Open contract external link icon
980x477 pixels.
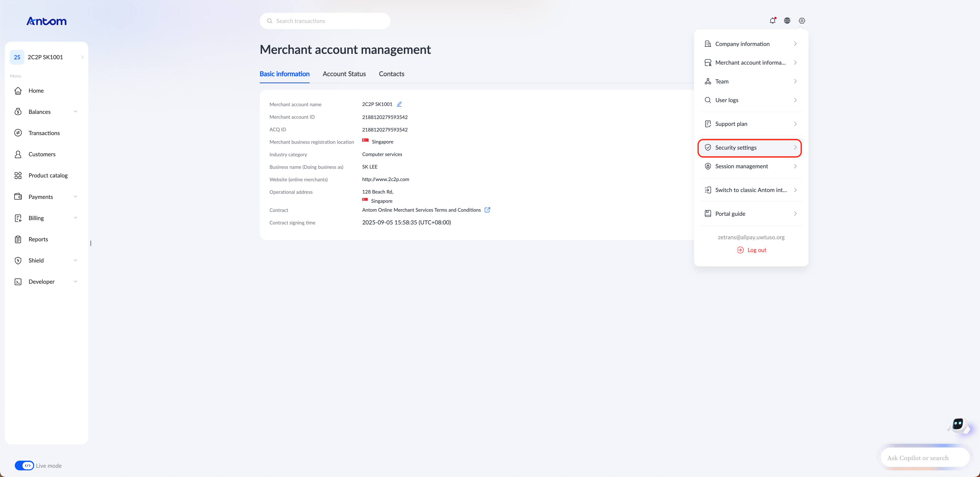click(487, 210)
